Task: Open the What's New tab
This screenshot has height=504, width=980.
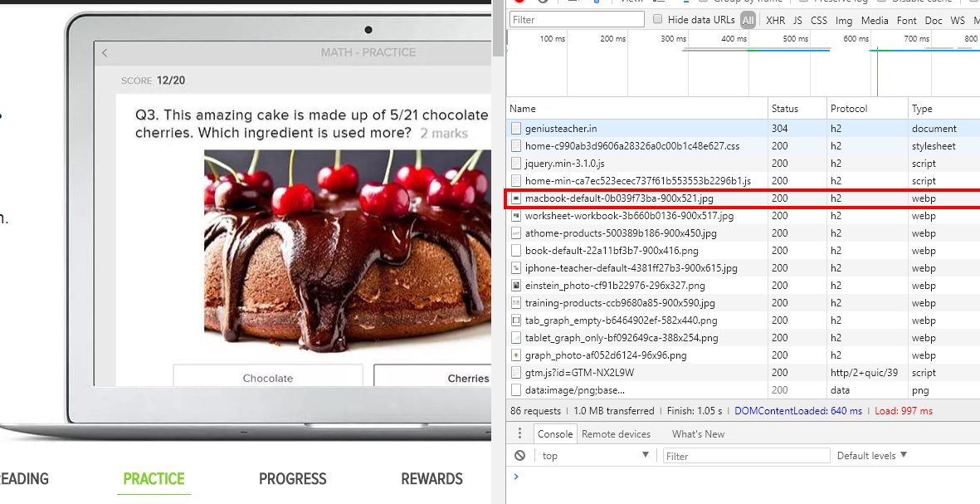Action: (x=698, y=434)
